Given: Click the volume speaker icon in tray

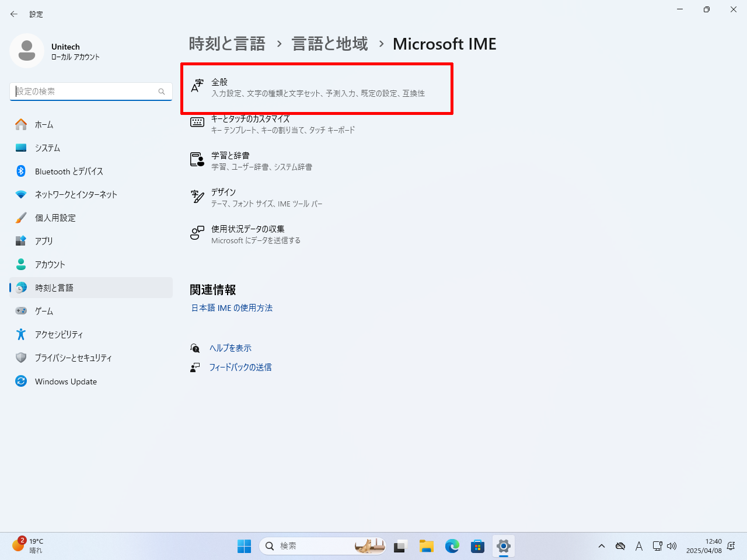Looking at the screenshot, I should (x=672, y=546).
